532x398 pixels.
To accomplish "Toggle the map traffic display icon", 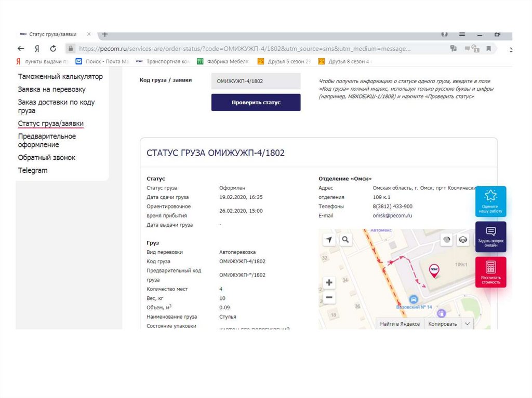I will click(x=446, y=239).
